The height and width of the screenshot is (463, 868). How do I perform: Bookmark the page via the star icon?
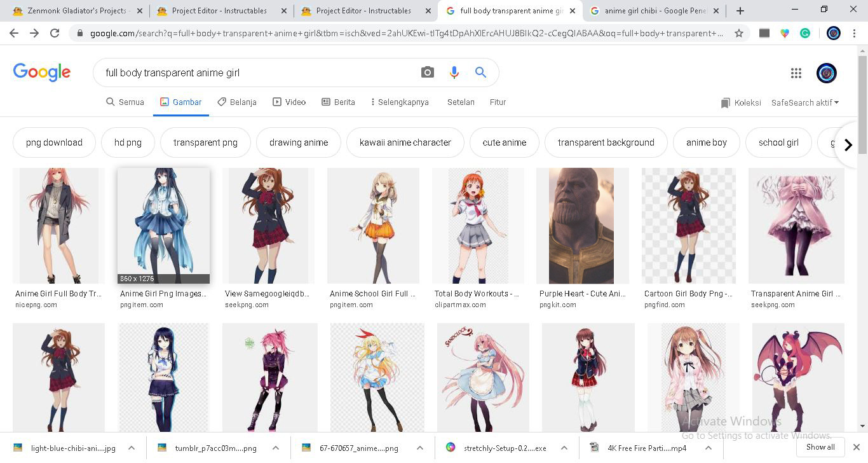pyautogui.click(x=739, y=32)
